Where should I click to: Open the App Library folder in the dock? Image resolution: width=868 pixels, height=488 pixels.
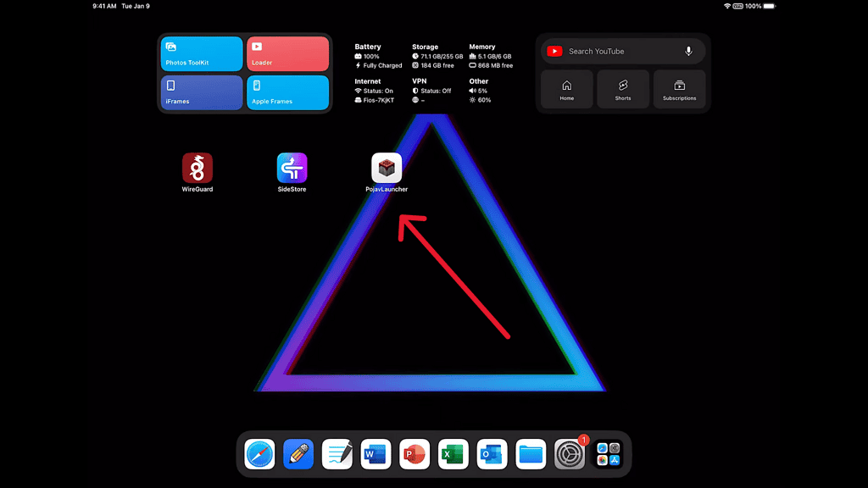[x=609, y=454]
